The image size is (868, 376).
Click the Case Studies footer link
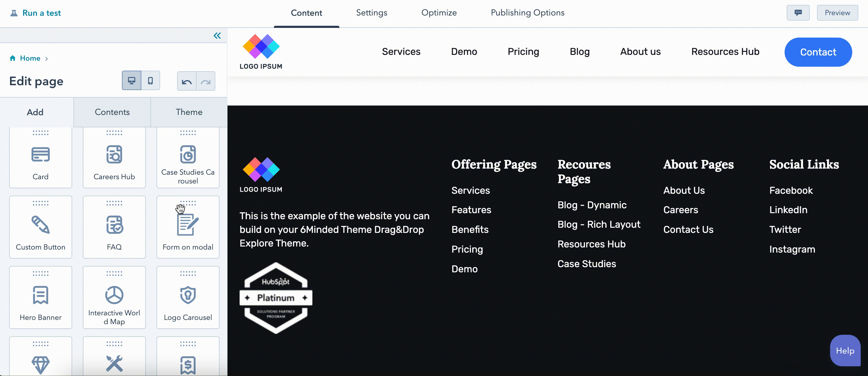tap(587, 264)
